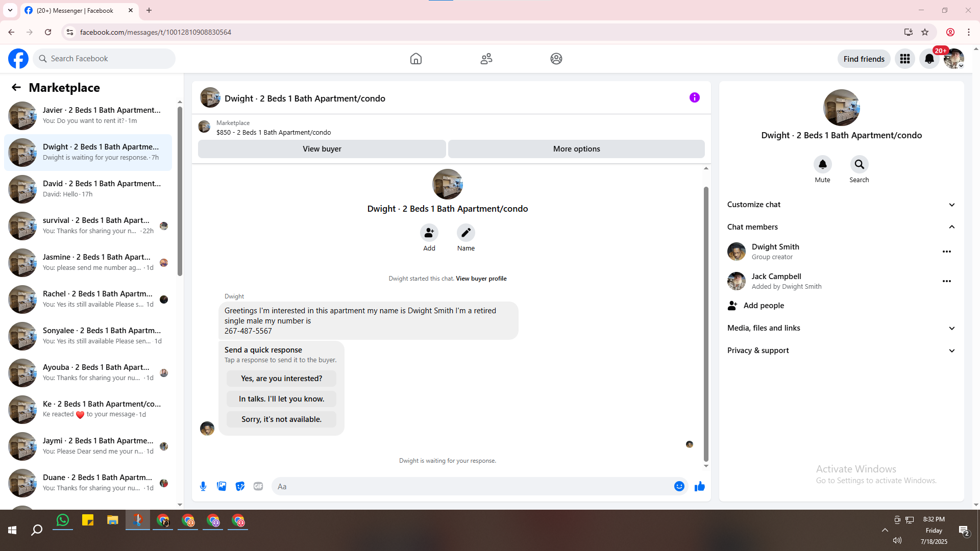Go to the Facebook Home tab

[x=415, y=59]
